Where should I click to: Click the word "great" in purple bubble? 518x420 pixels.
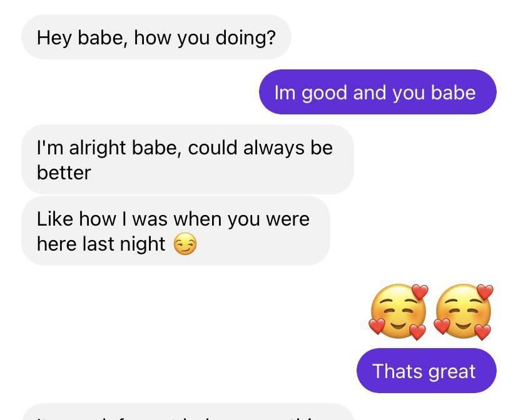(x=450, y=371)
